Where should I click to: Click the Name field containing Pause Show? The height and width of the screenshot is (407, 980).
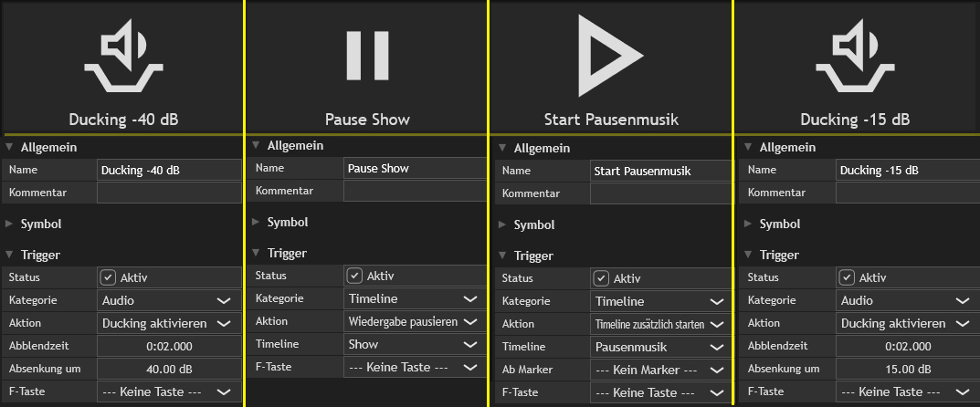[x=415, y=168]
